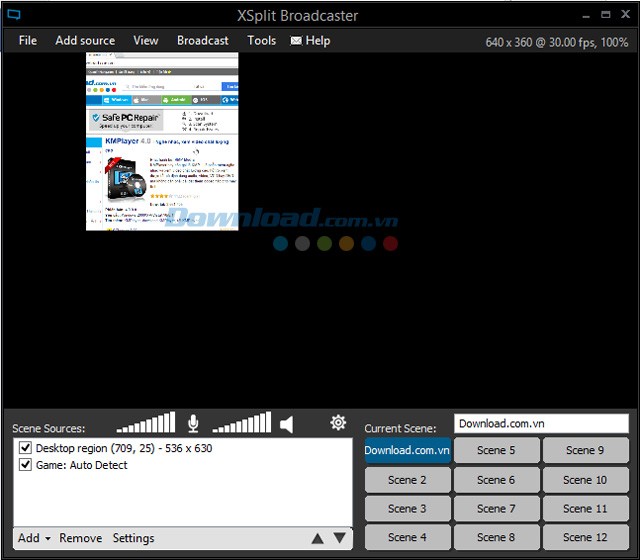
Task: Click the Current Scene name field
Action: click(x=540, y=424)
